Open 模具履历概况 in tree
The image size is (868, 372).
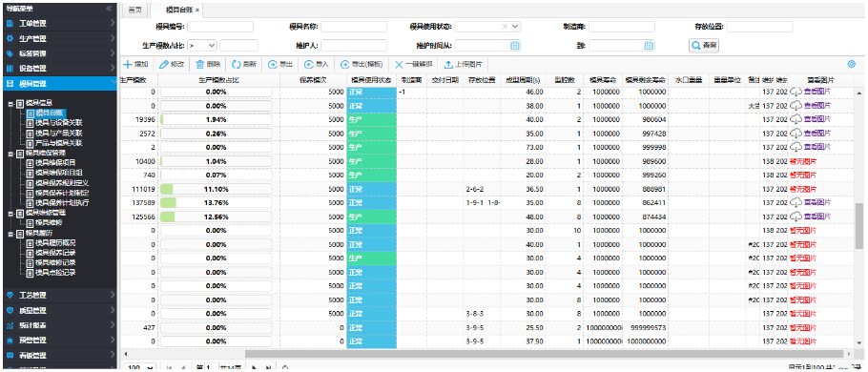(55, 242)
